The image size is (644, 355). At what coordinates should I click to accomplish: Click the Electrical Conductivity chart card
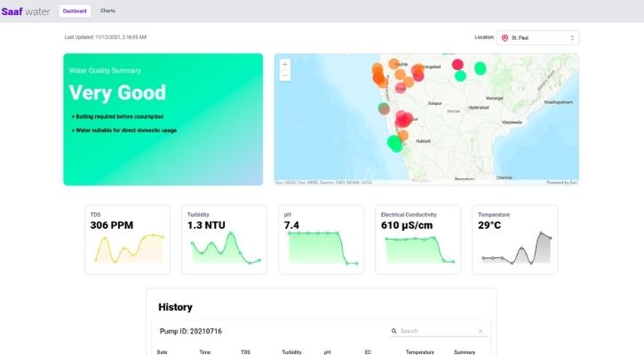[x=417, y=240]
